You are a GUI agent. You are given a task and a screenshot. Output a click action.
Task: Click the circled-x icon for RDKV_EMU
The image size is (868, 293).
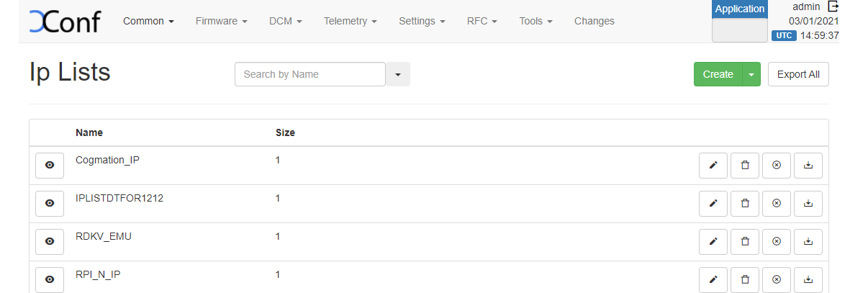pos(777,242)
